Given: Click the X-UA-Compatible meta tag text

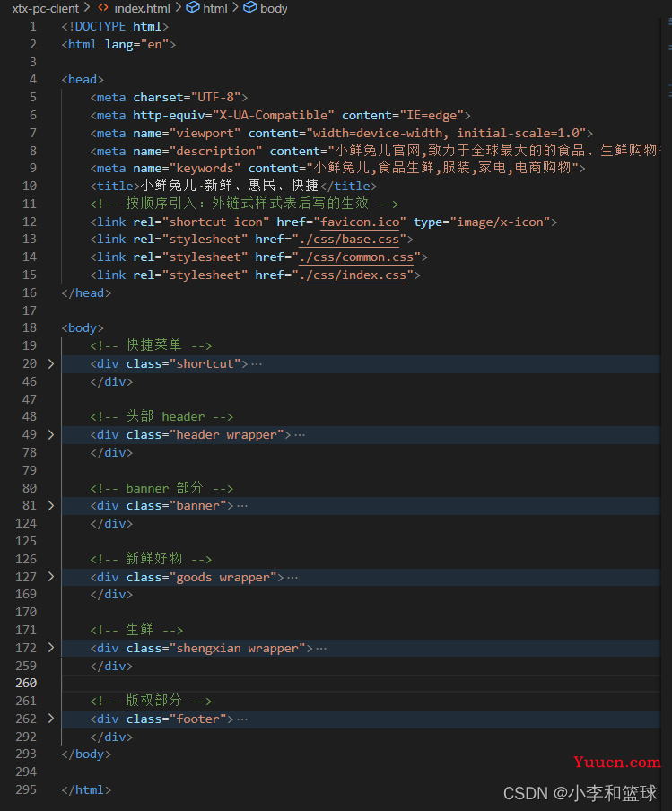Looking at the screenshot, I should (281, 116).
